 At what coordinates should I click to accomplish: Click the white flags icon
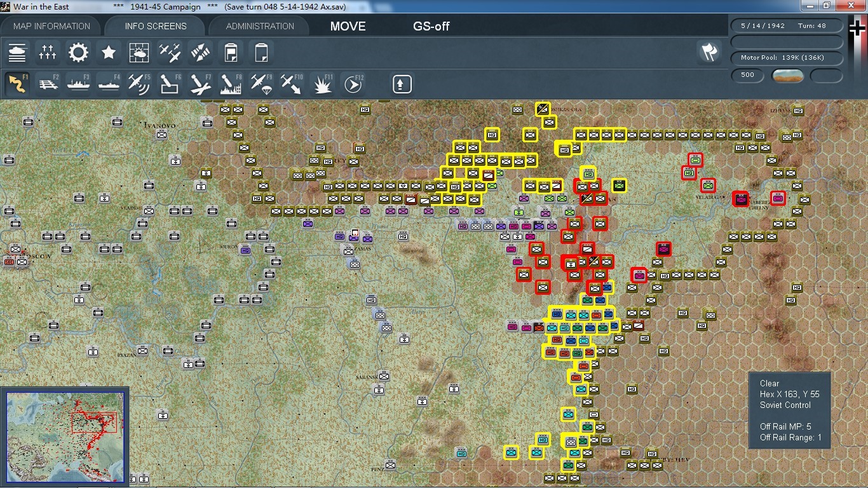(x=709, y=52)
